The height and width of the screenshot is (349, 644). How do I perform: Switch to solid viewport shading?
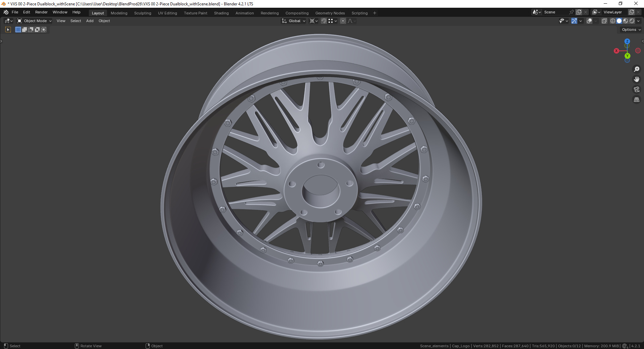point(619,21)
